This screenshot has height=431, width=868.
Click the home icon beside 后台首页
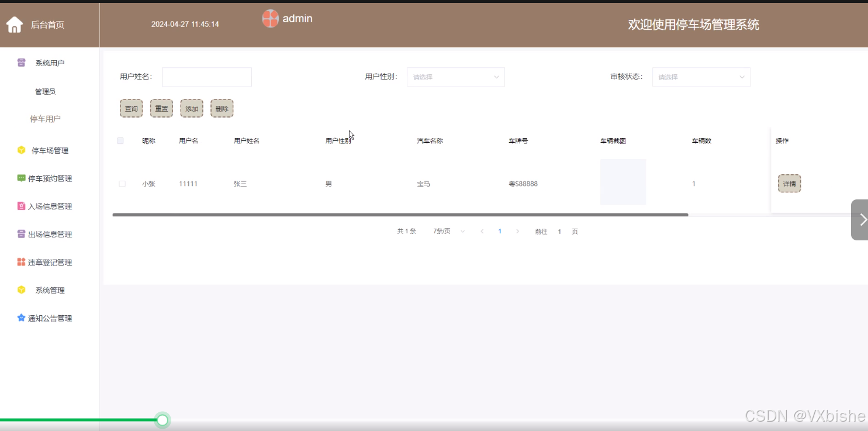14,24
